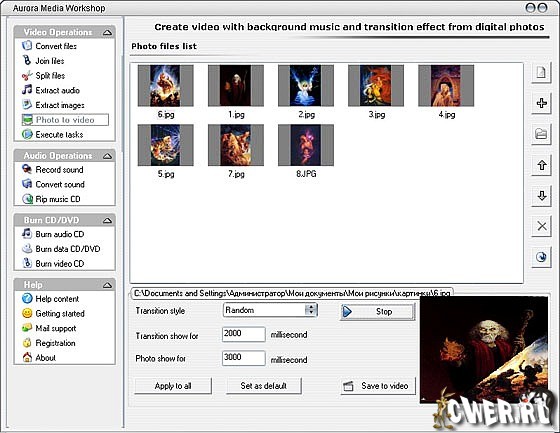The width and height of the screenshot is (560, 433).
Task: Open Rip music CD tool
Action: (x=51, y=199)
